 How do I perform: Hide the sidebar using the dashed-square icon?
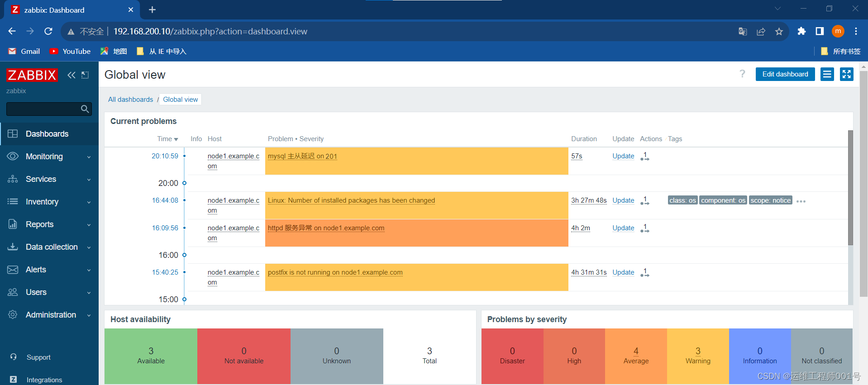click(85, 75)
